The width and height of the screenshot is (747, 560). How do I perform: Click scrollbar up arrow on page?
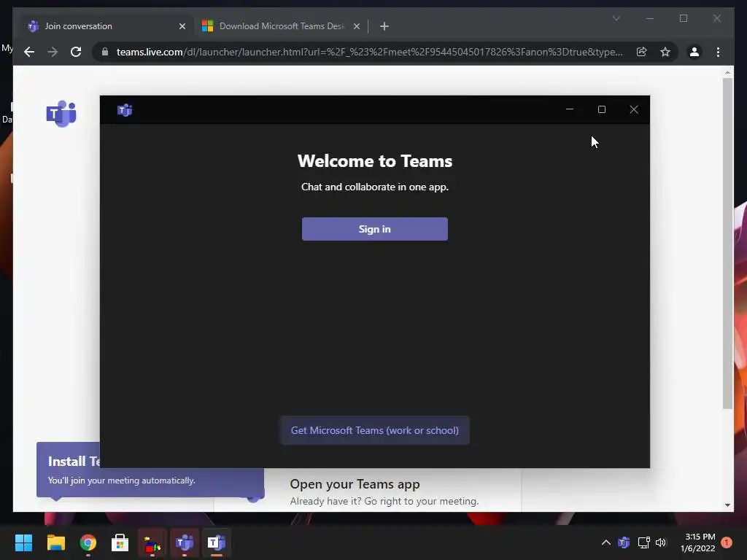coord(727,73)
